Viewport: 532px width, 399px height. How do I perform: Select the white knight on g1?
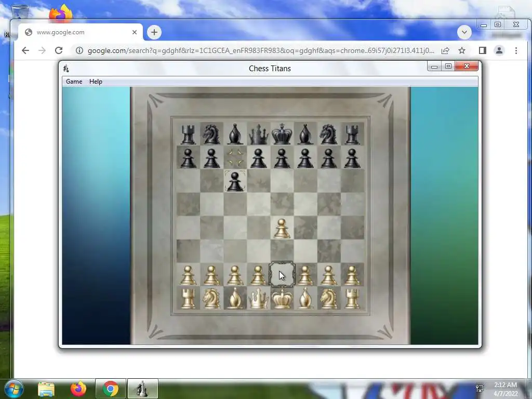[x=328, y=299]
